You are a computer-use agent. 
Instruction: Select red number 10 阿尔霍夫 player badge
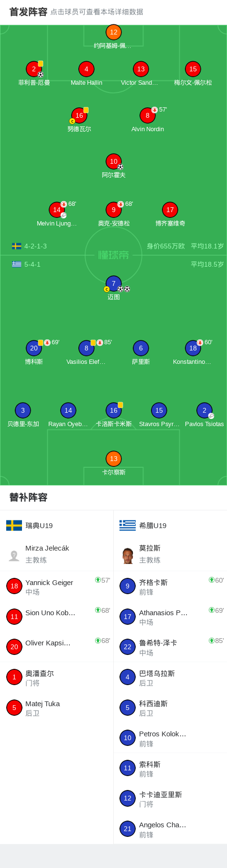(x=113, y=161)
